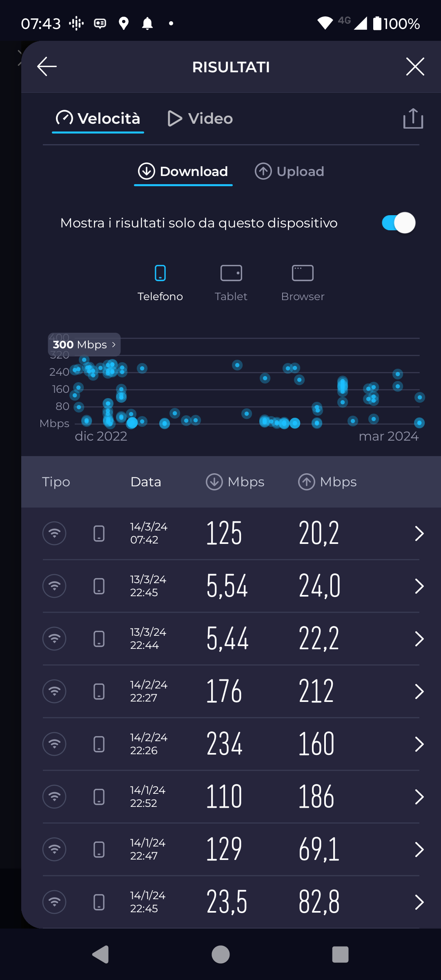Expand the 300 Mbps chart scale selector

[x=84, y=345]
